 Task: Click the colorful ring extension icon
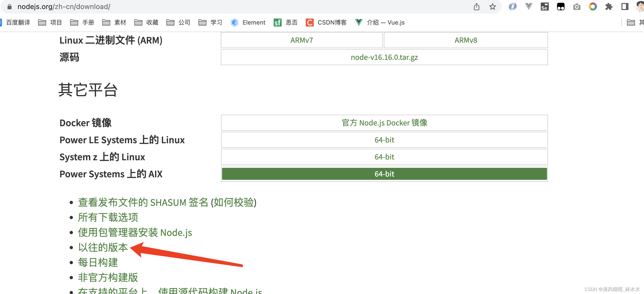[x=593, y=7]
